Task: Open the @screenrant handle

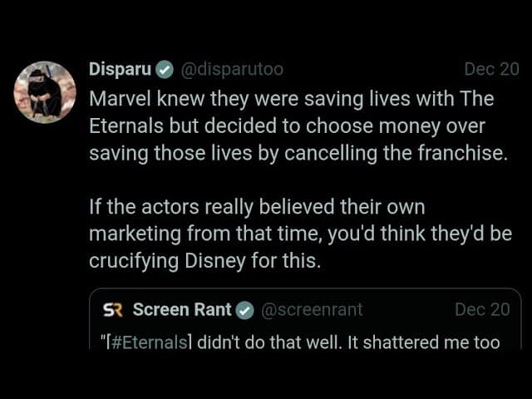Action: (x=312, y=310)
